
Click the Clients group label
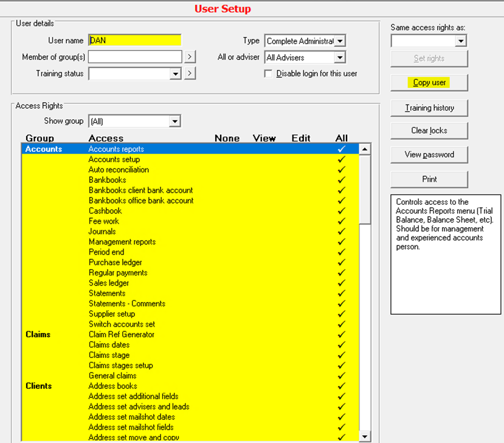(x=38, y=386)
